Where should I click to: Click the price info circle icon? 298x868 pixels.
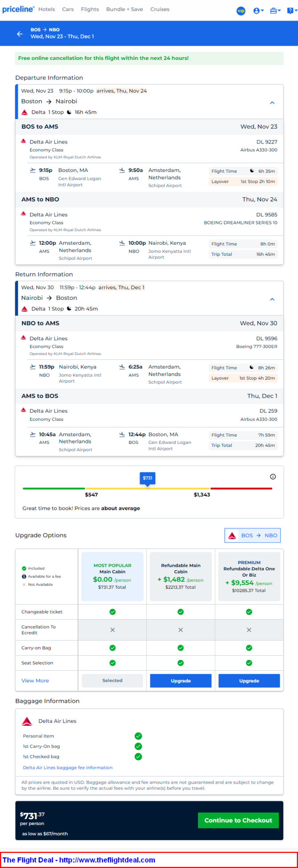coord(273,477)
